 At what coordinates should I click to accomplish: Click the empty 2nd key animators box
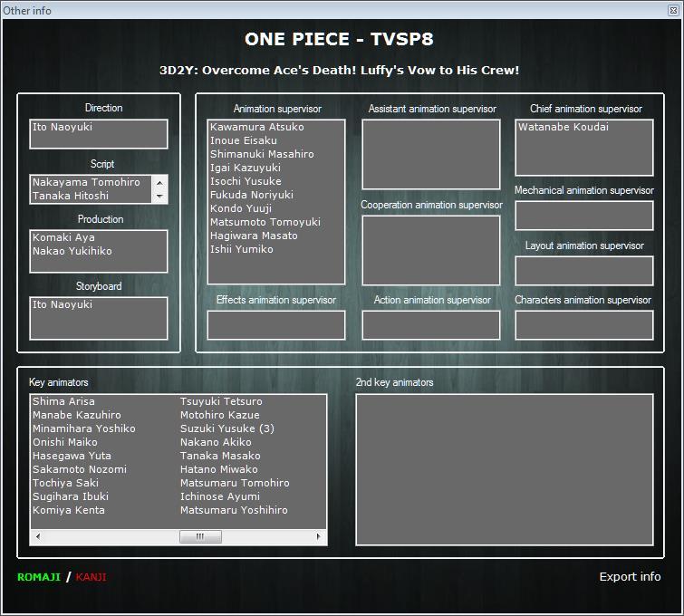[505, 470]
